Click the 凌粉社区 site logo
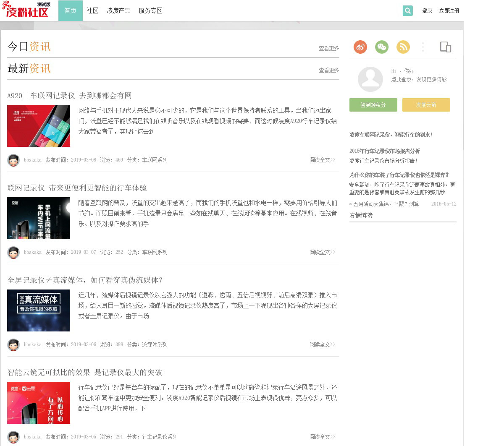 coord(26,10)
